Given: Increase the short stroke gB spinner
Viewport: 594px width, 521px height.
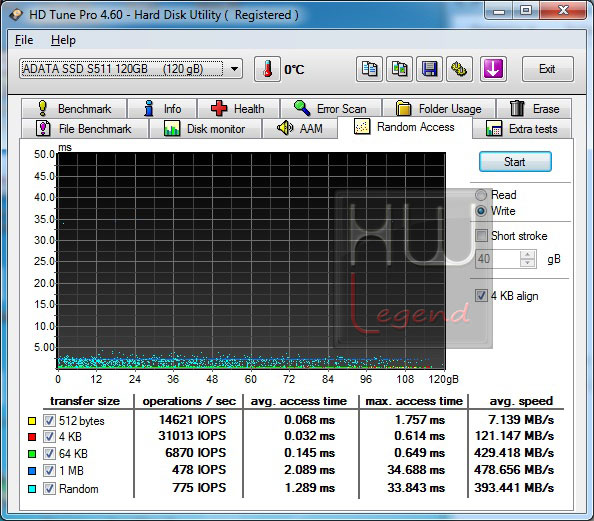Looking at the screenshot, I should click(527, 255).
